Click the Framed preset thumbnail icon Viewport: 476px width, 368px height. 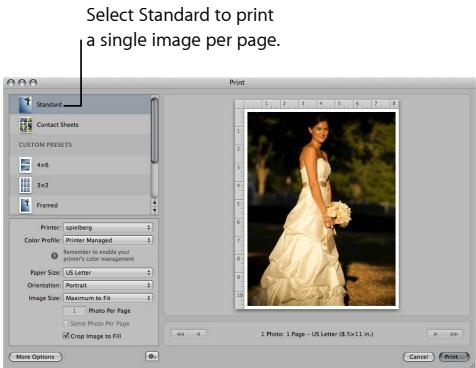[x=26, y=205]
